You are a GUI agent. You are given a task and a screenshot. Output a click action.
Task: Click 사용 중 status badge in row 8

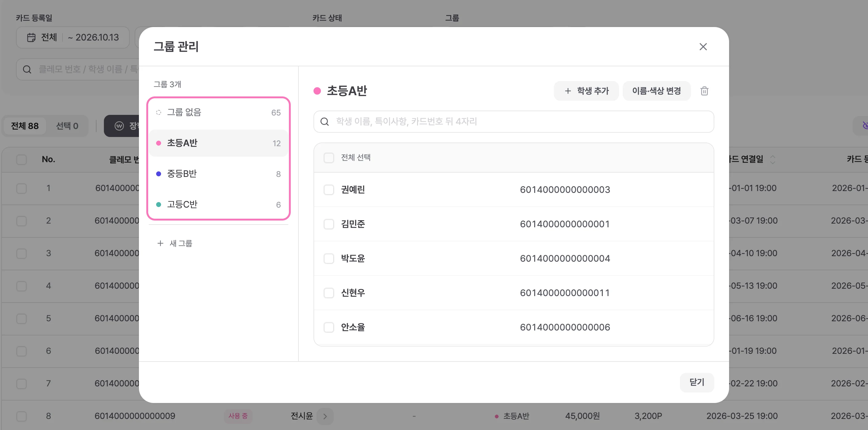(238, 416)
